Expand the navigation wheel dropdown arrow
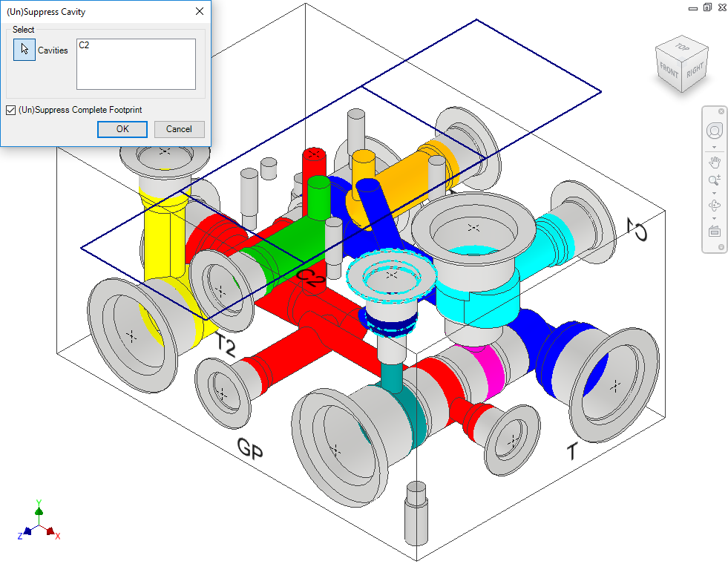This screenshot has height=564, width=728. tap(715, 146)
